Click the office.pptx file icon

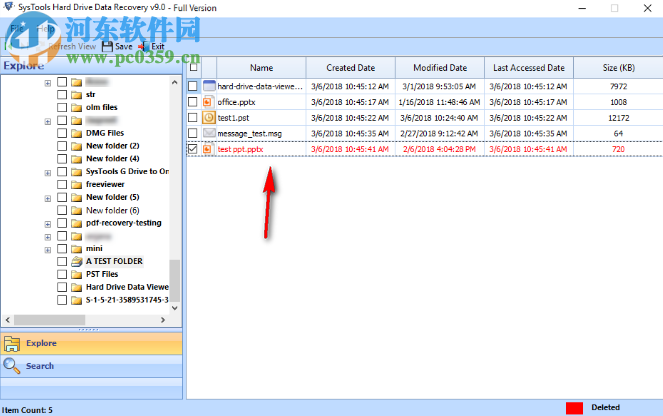(208, 102)
